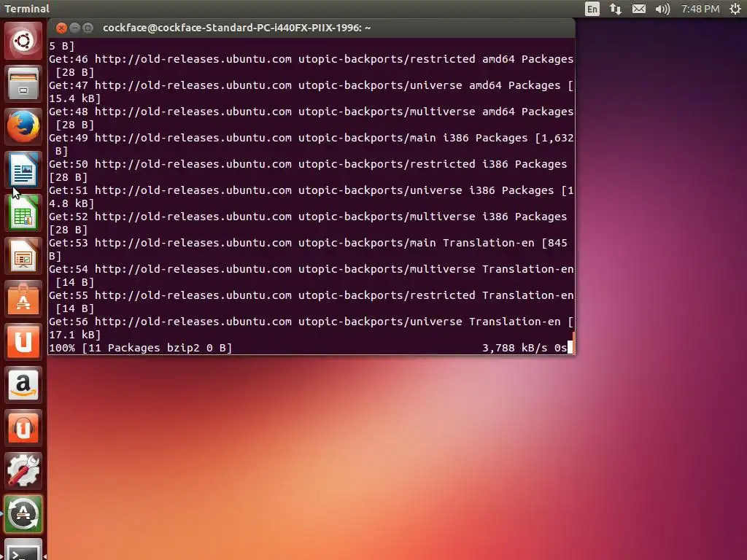Close the Terminal window
The image size is (747, 560).
(61, 28)
